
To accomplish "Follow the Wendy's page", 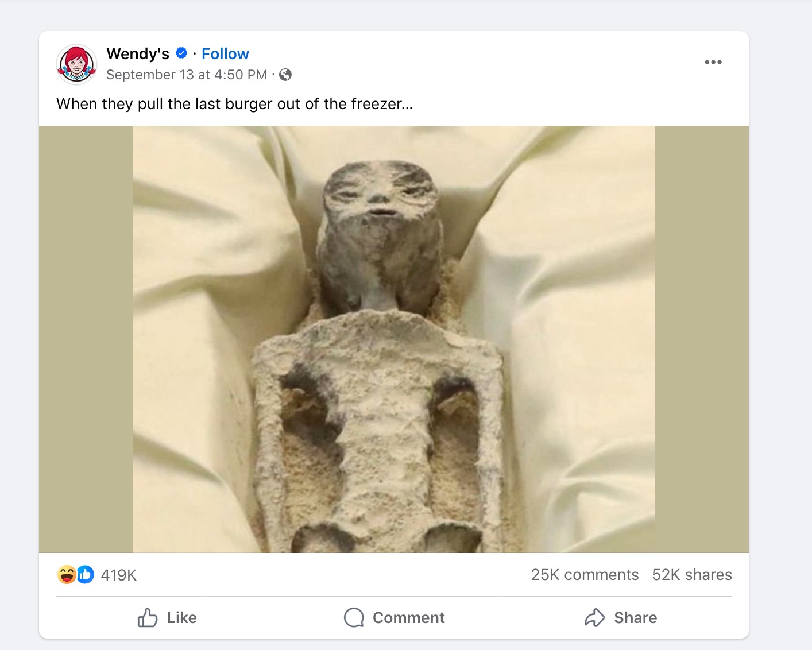I will (x=225, y=54).
